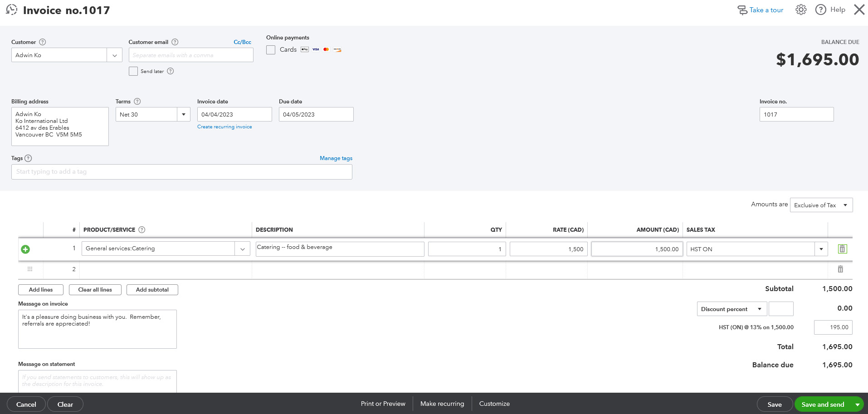Click the Cancel button
Image resolution: width=868 pixels, height=414 pixels.
(x=26, y=404)
